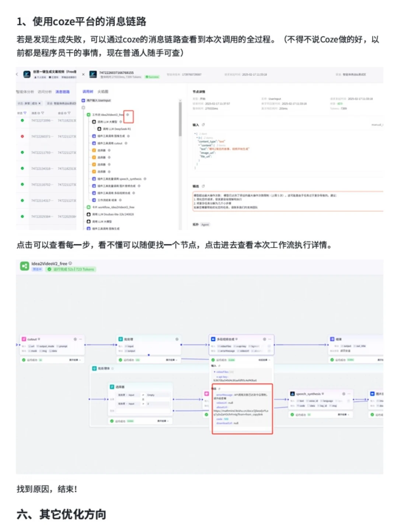The width and height of the screenshot is (398, 532).
Task: Click the circle icon highlighted by red box
Action: [128, 115]
